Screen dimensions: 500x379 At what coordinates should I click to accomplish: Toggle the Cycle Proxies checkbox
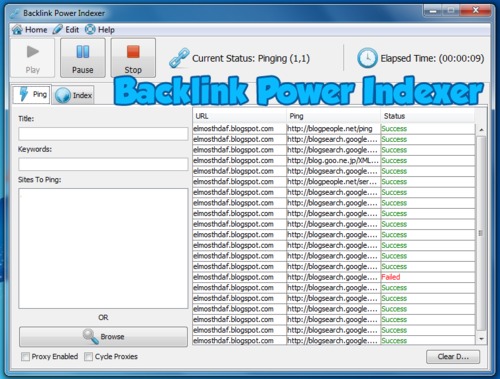tap(88, 357)
